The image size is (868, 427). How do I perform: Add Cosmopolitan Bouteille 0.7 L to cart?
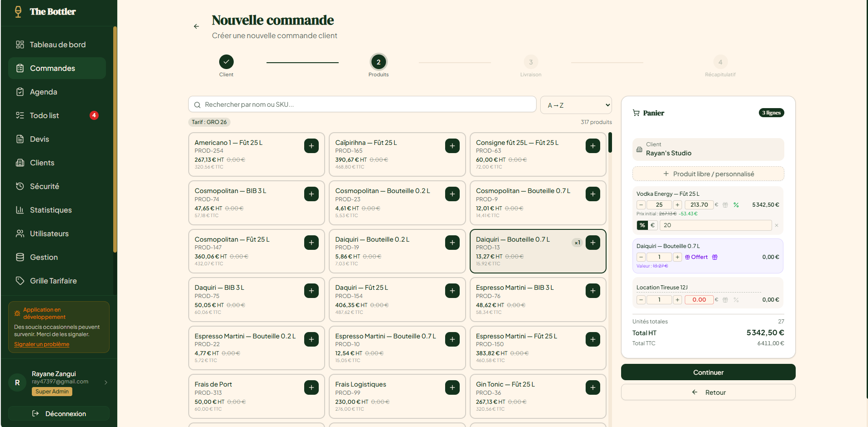[593, 194]
